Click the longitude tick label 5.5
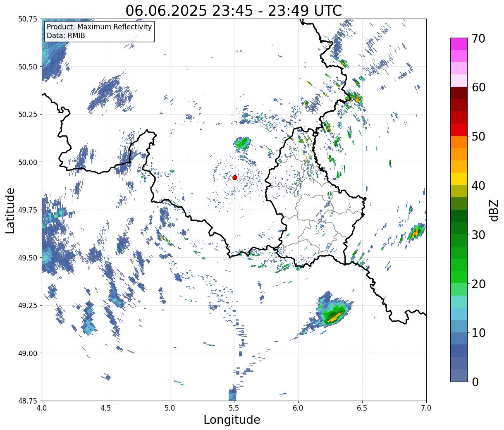 [x=234, y=408]
